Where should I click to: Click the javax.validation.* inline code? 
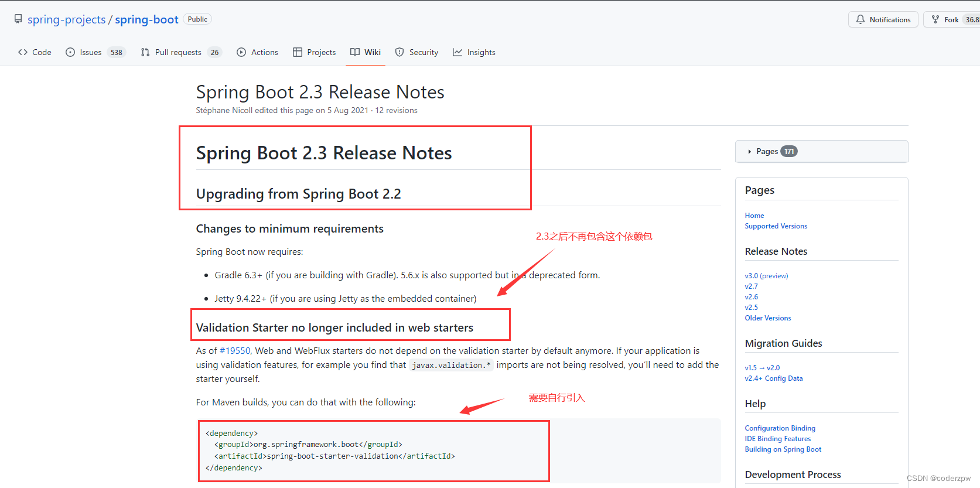point(451,365)
